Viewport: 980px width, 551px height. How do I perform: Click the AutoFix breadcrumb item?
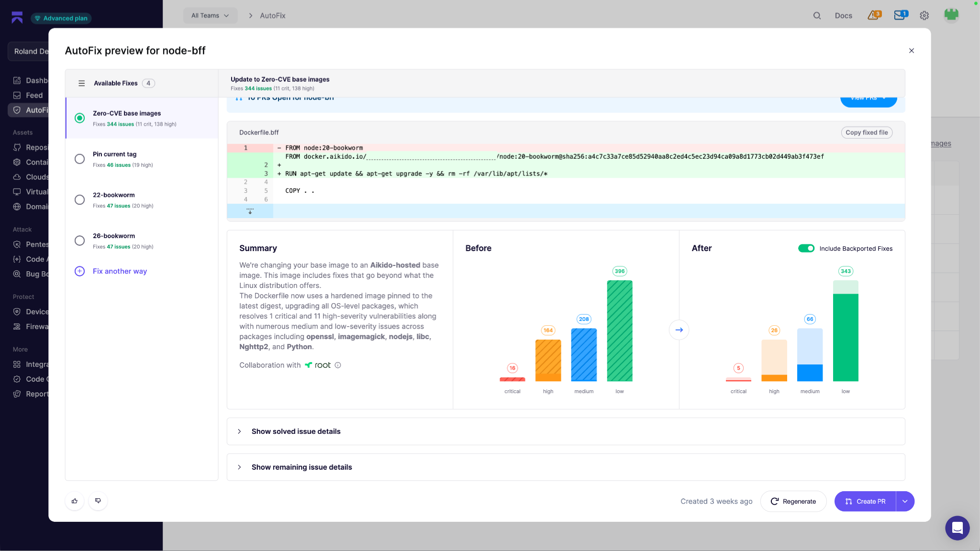273,16
